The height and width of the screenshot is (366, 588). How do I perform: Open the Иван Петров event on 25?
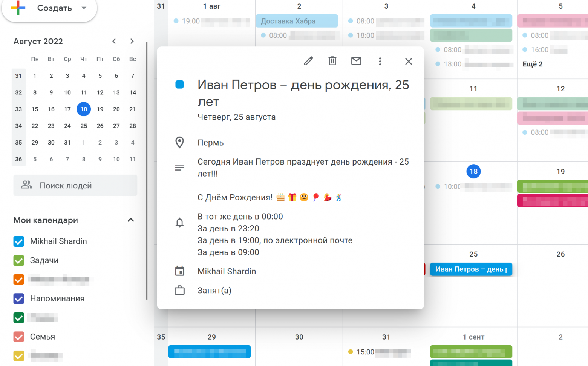(471, 269)
